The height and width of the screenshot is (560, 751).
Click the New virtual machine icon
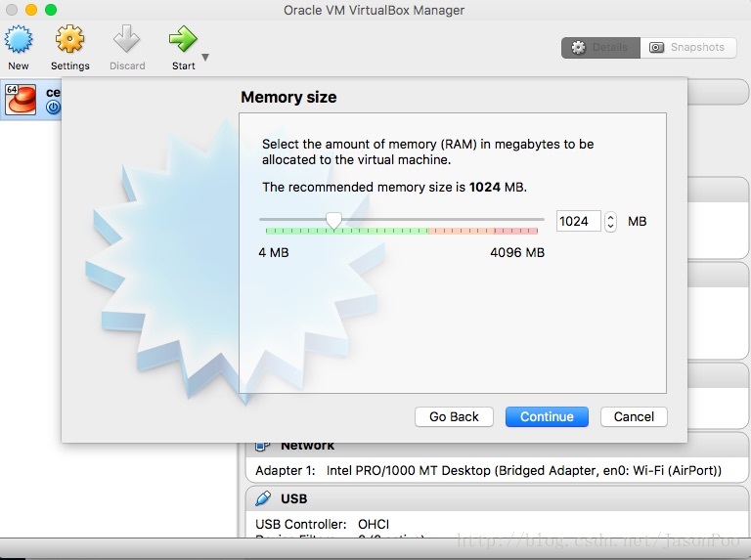[x=19, y=39]
